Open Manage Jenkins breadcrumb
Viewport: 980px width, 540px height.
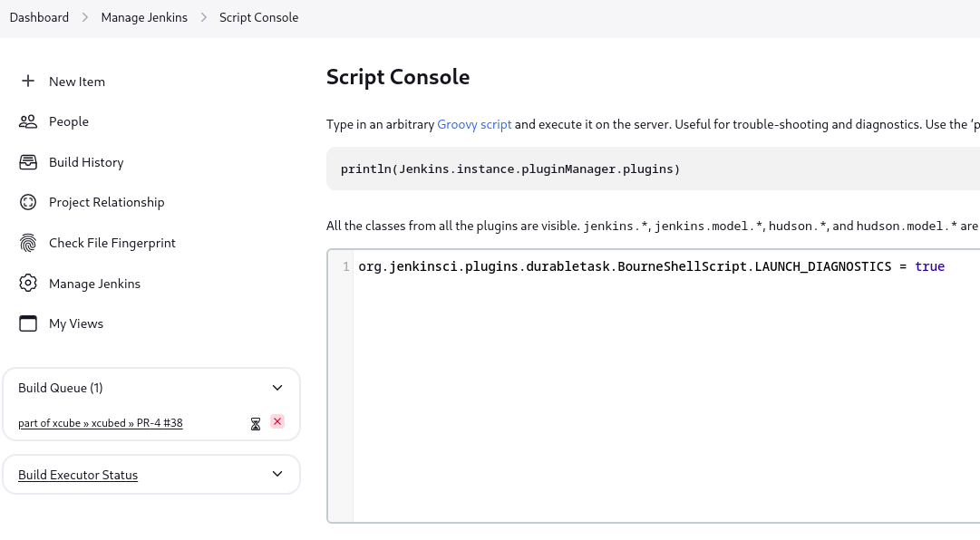pos(144,17)
